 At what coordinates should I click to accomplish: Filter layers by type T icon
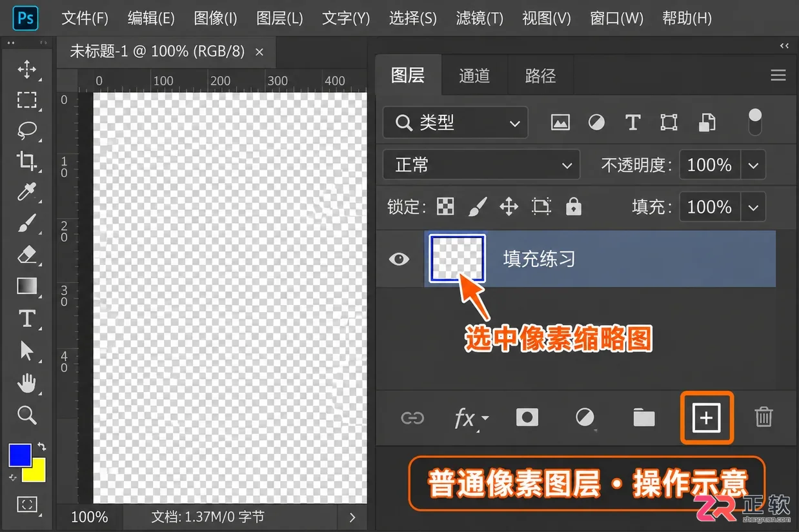[632, 123]
